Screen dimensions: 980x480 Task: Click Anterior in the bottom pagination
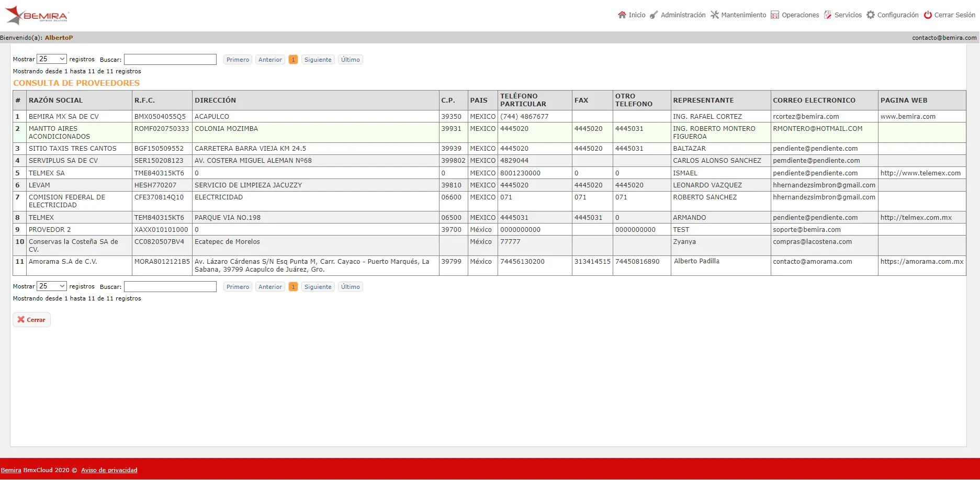point(270,287)
